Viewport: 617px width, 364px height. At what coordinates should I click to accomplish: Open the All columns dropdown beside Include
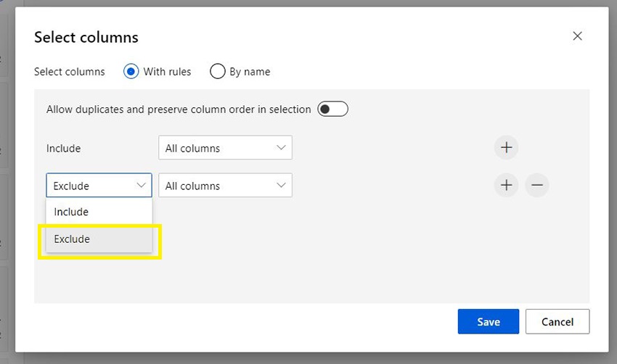[x=225, y=148]
